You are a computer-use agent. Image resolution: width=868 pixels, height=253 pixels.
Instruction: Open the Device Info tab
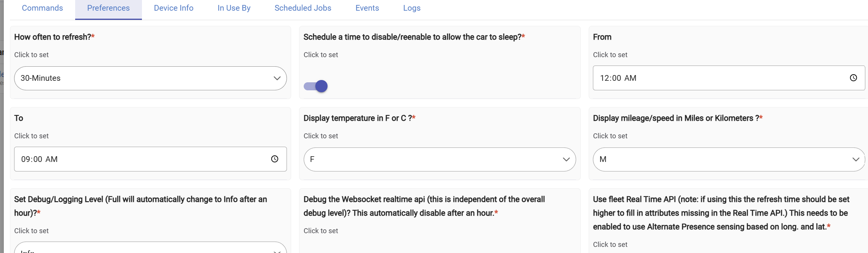click(174, 8)
